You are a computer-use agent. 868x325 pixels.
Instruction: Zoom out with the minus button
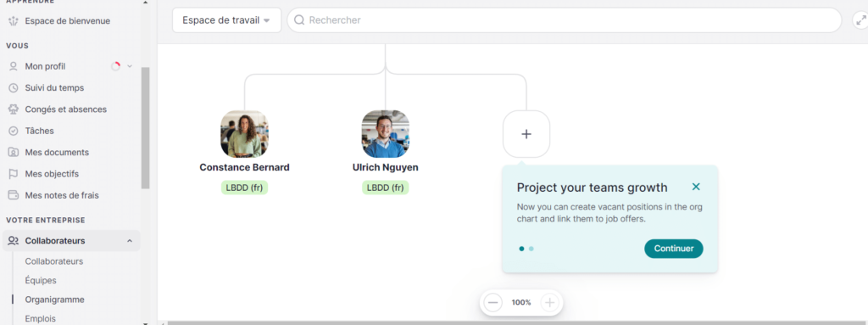(x=492, y=303)
